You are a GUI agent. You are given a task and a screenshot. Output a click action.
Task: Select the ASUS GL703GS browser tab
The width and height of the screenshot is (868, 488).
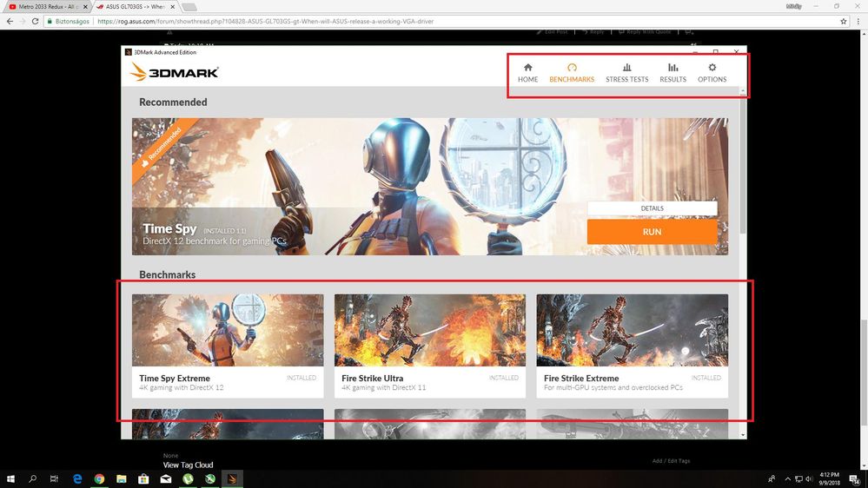click(135, 7)
